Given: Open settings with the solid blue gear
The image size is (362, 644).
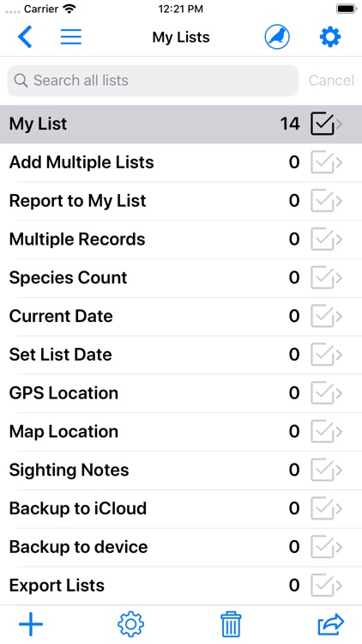Looking at the screenshot, I should click(x=330, y=38).
